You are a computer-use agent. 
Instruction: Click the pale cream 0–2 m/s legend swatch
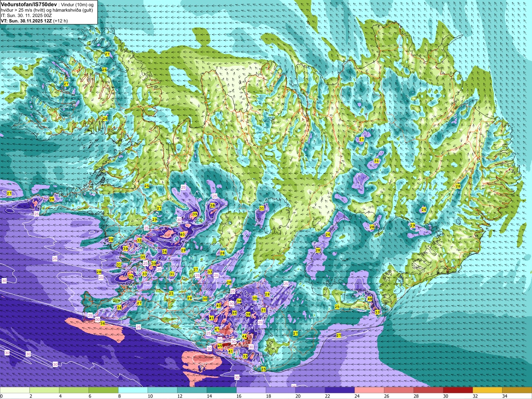(x=15, y=390)
